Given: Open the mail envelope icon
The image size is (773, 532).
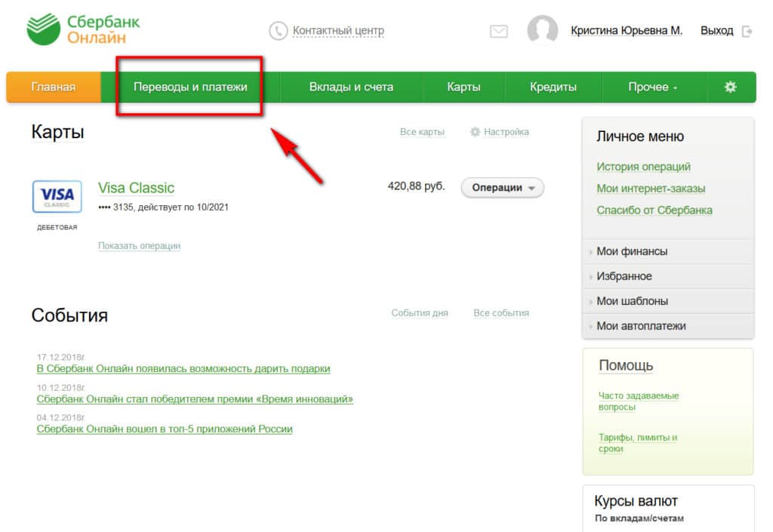Looking at the screenshot, I should pyautogui.click(x=499, y=32).
